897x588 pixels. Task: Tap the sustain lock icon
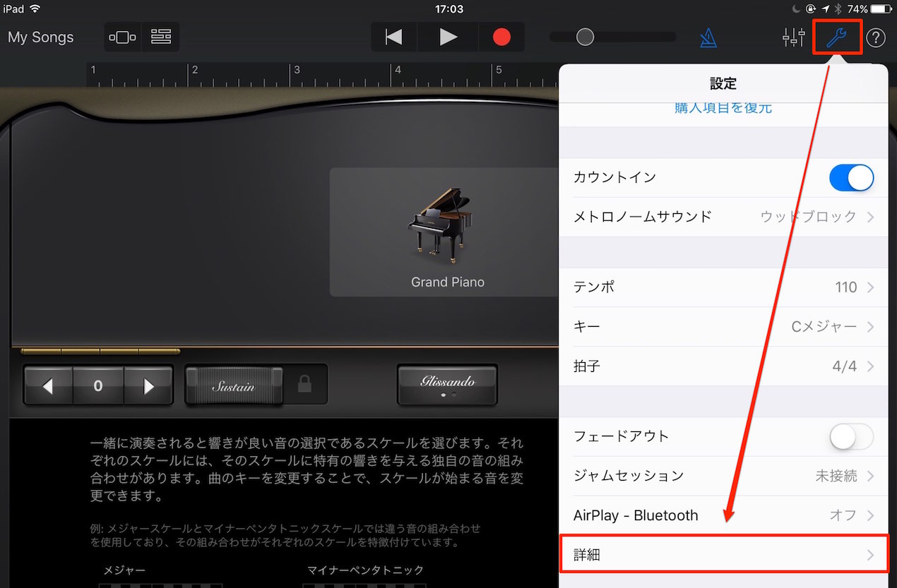click(304, 385)
